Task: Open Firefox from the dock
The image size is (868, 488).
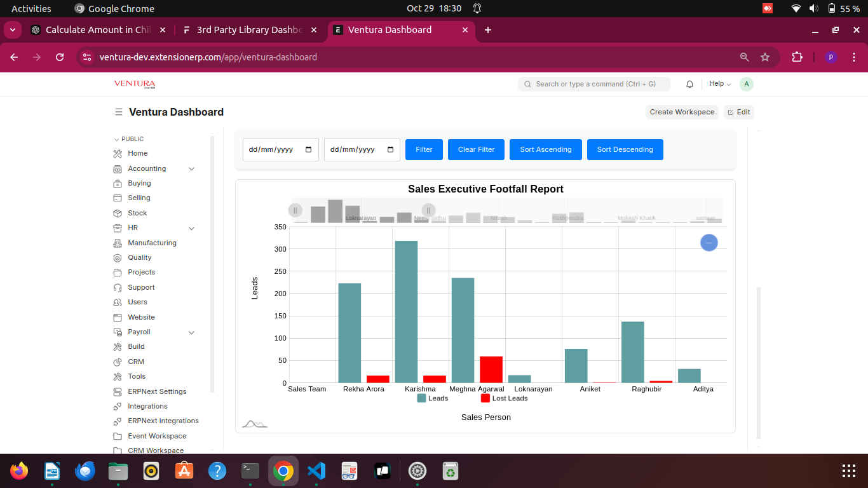Action: coord(19,471)
